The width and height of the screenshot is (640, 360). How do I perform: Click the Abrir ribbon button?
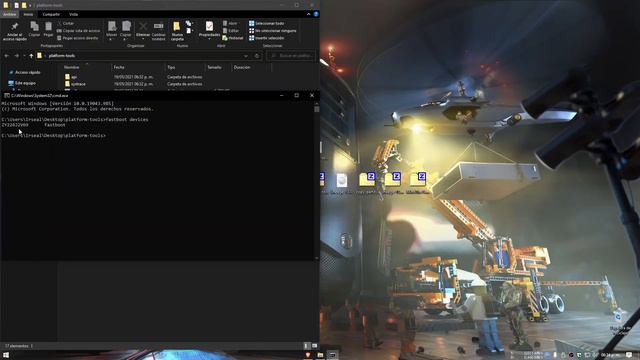coord(230,23)
